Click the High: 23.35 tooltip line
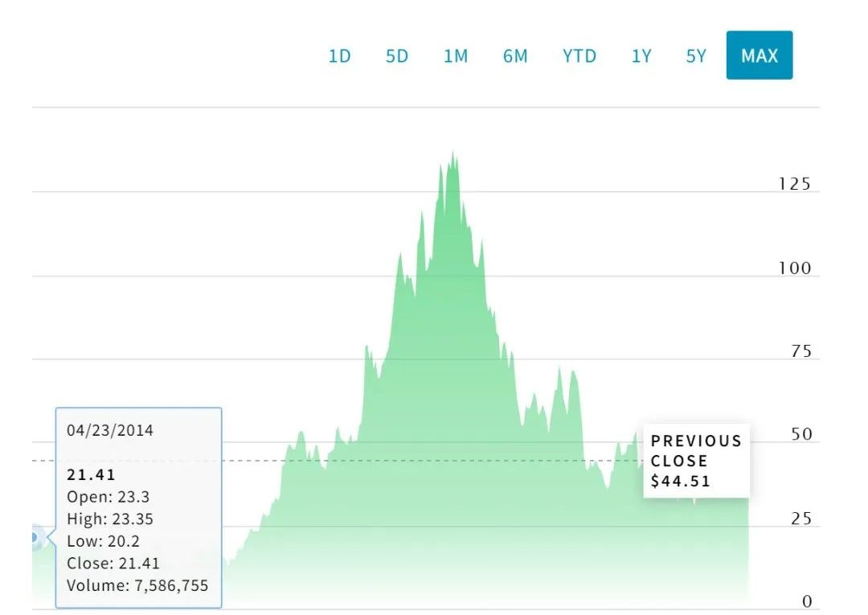 pos(110,519)
